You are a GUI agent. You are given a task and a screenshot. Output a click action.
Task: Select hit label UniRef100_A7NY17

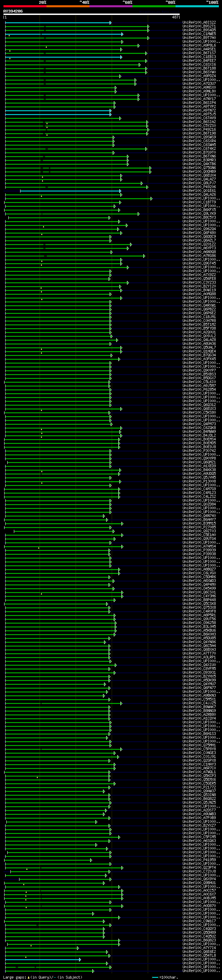[199, 99]
